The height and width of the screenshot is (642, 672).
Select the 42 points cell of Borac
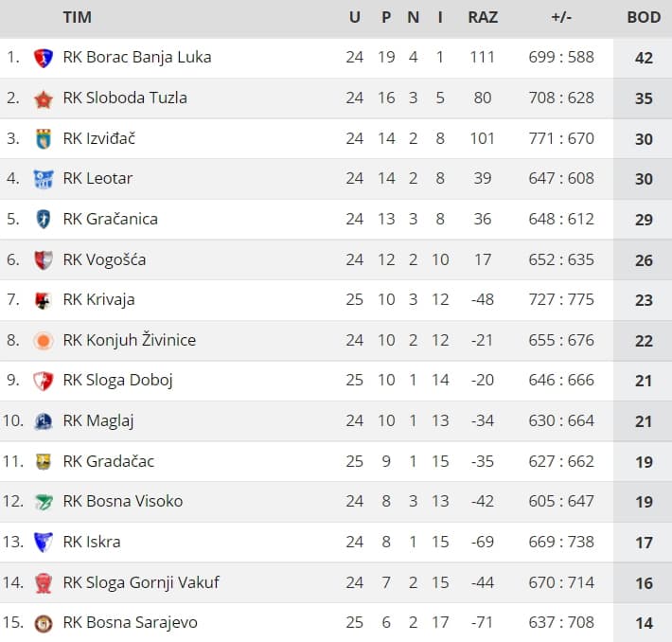[643, 58]
